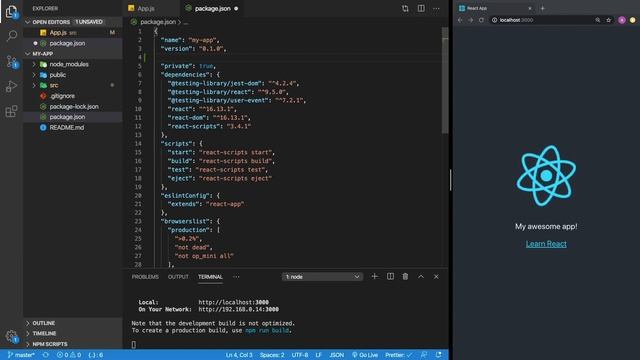Open README.md in the file tree
Viewport: 640px width, 360px height.
(x=73, y=127)
